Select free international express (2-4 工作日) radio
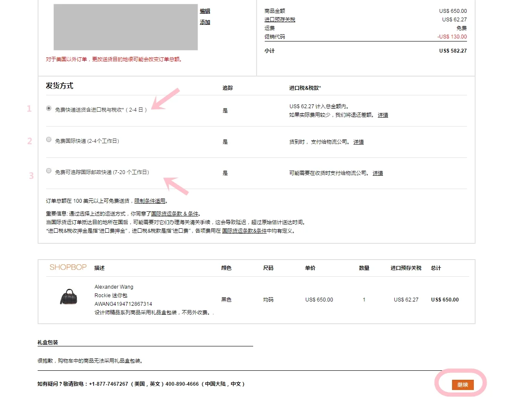 49,140
